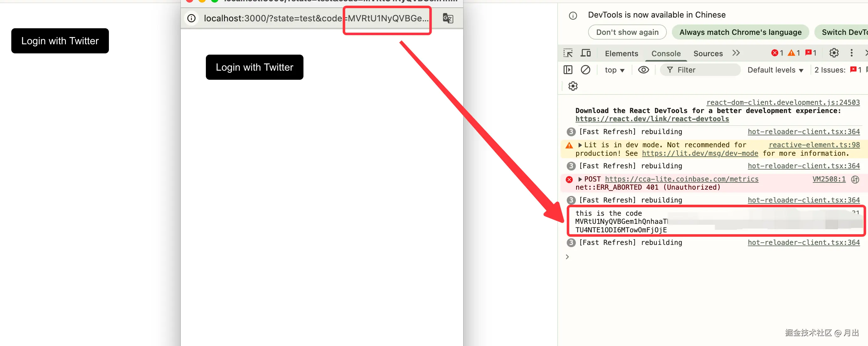Expand the POST coinbase metrics error entry
This screenshot has width=868, height=346.
[580, 179]
